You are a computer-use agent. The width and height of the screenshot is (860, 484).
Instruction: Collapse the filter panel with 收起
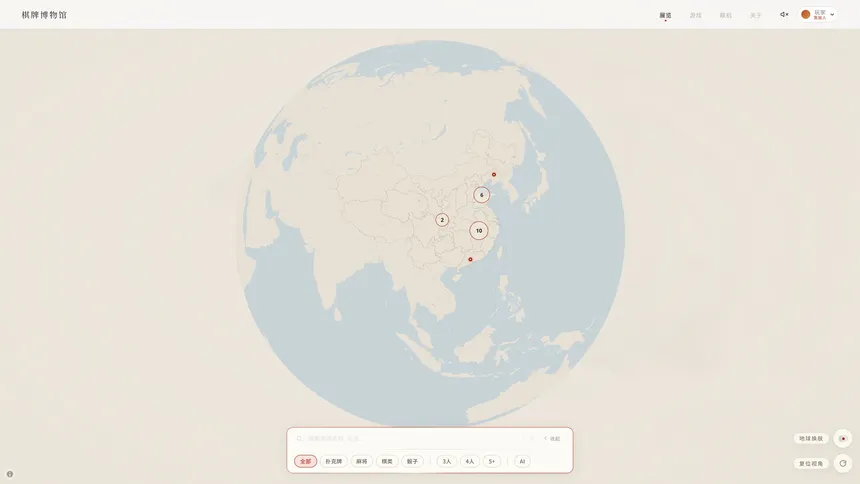click(552, 438)
